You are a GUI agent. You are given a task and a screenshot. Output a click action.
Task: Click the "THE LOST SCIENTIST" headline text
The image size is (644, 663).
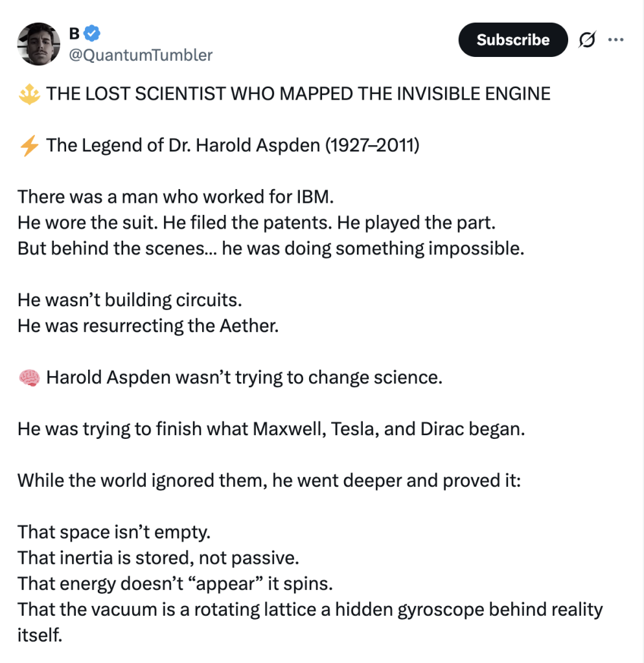point(298,94)
